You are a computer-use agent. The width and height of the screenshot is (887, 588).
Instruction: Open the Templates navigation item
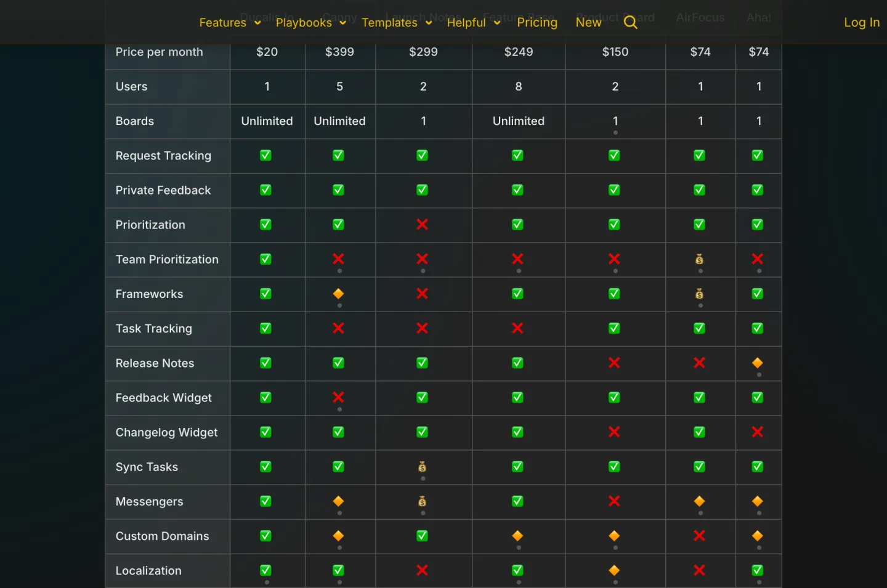tap(389, 23)
